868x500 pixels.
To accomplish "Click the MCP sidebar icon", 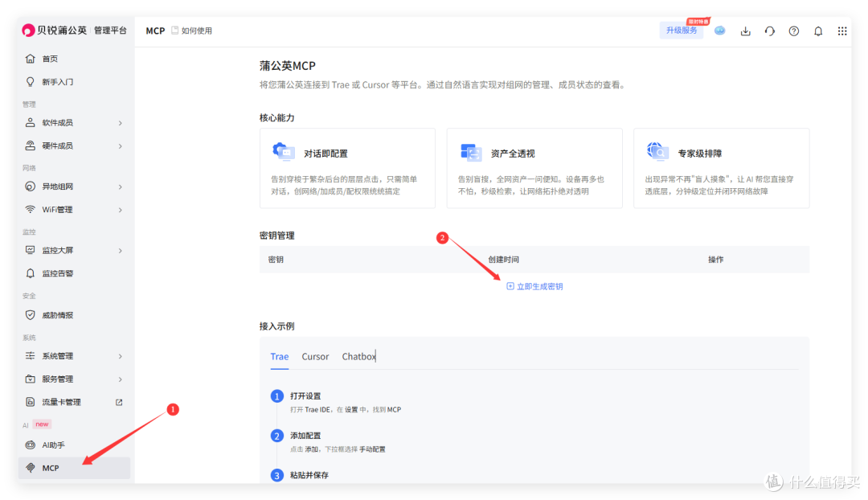I will point(31,468).
